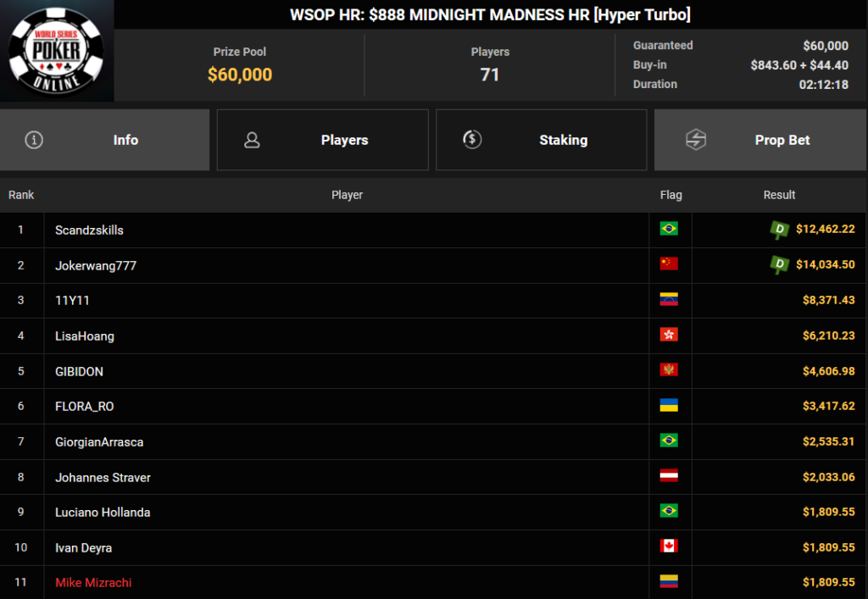Click the buy-in value $843.60 + $44.40
The height and width of the screenshot is (599, 868).
799,65
